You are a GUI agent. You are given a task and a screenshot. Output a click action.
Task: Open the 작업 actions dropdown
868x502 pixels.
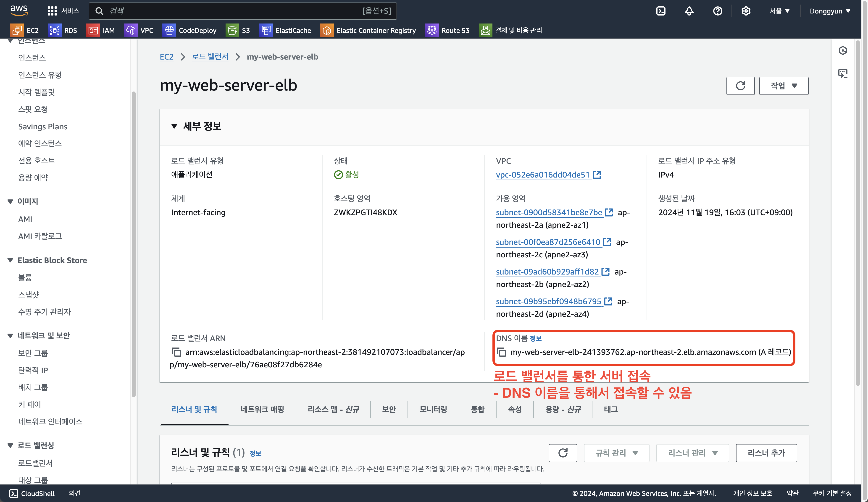pyautogui.click(x=784, y=86)
